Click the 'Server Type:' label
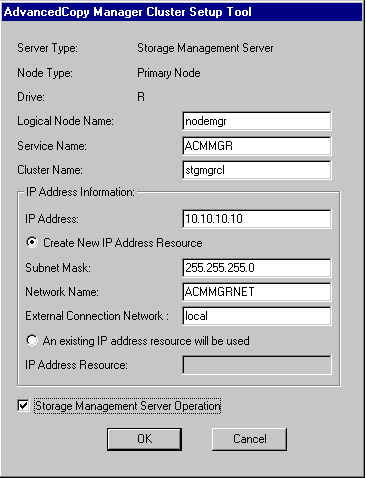The image size is (366, 478). coord(47,48)
